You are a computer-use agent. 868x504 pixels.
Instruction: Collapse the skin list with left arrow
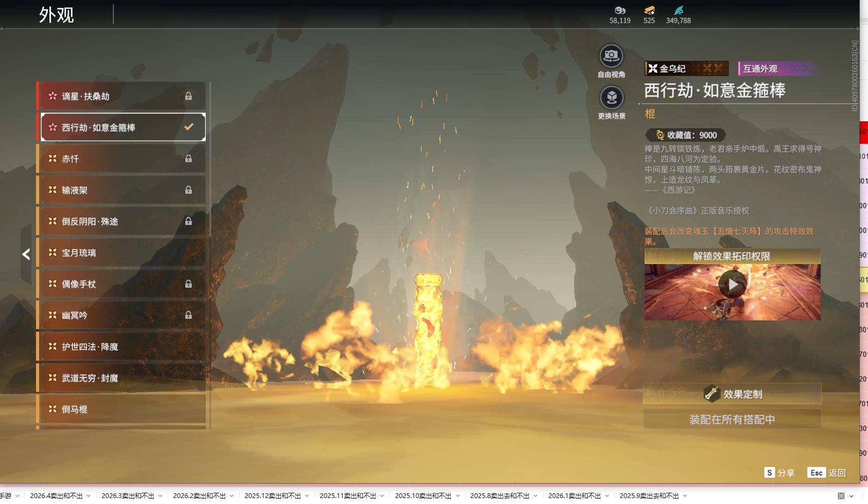click(26, 254)
